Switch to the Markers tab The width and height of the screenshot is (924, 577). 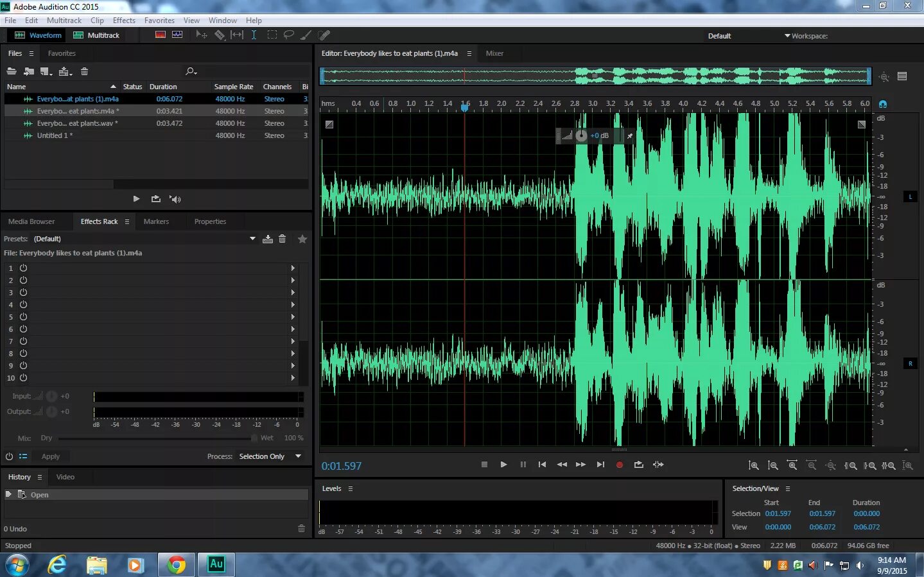coord(156,221)
